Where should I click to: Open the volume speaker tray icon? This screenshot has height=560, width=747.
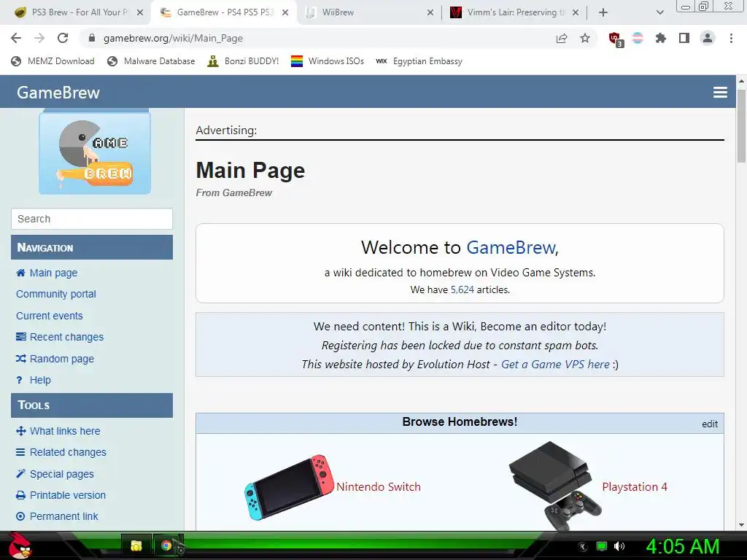coord(619,546)
